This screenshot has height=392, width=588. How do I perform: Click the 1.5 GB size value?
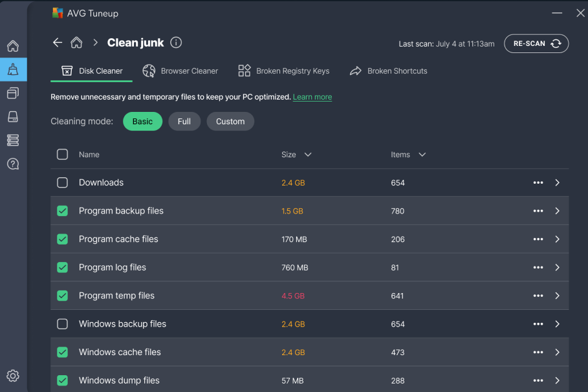(x=292, y=211)
